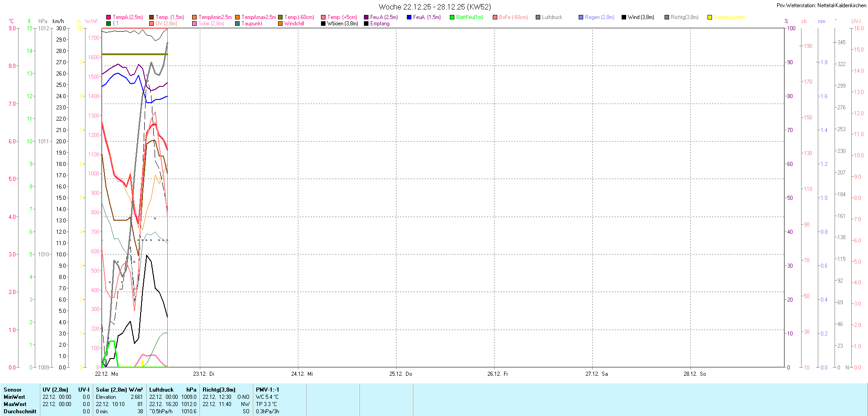Click the blue FeuA. (1,5m) legend marker
Screen dimensions: 868x416
point(409,17)
